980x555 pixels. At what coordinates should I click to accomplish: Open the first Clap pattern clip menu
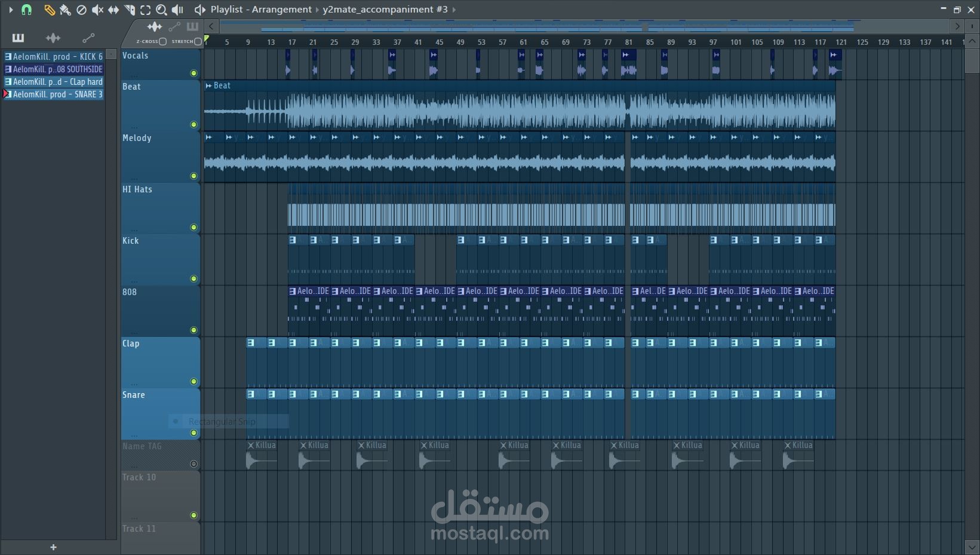click(x=251, y=343)
